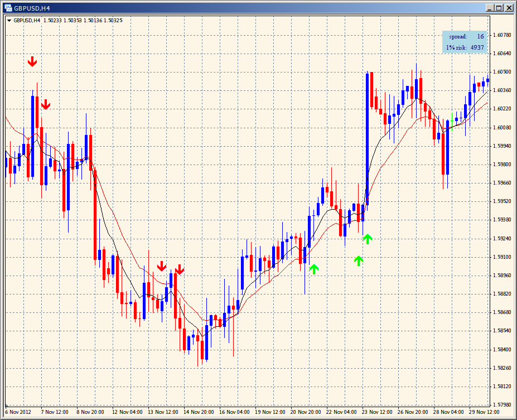Image resolution: width=517 pixels, height=420 pixels.
Task: Click the 1.57980 price axis label
Action: click(x=502, y=405)
